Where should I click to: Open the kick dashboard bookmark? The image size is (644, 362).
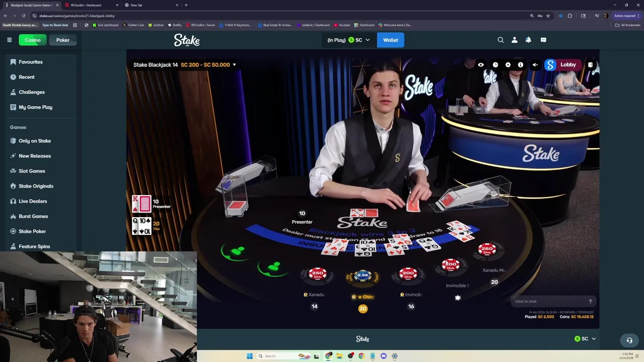click(106, 25)
